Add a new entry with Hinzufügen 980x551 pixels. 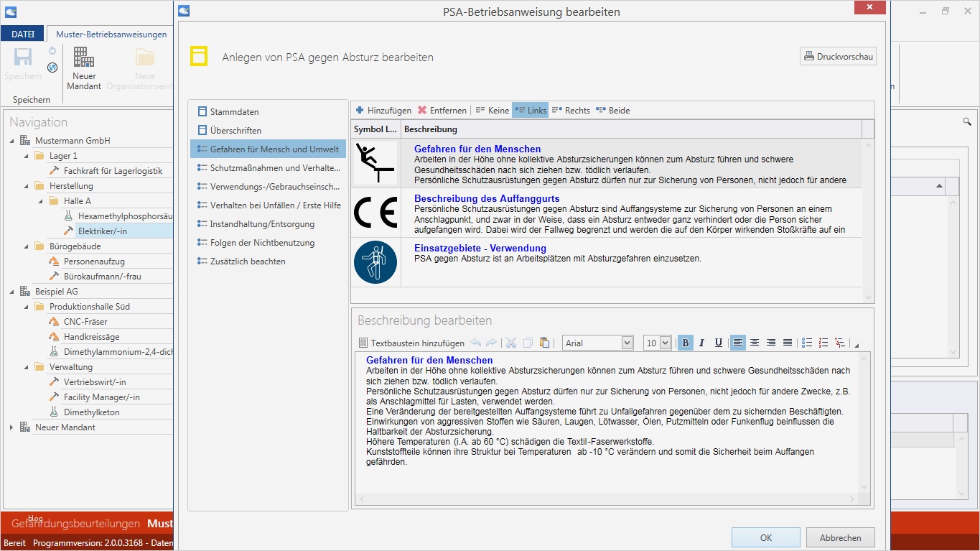[x=383, y=110]
